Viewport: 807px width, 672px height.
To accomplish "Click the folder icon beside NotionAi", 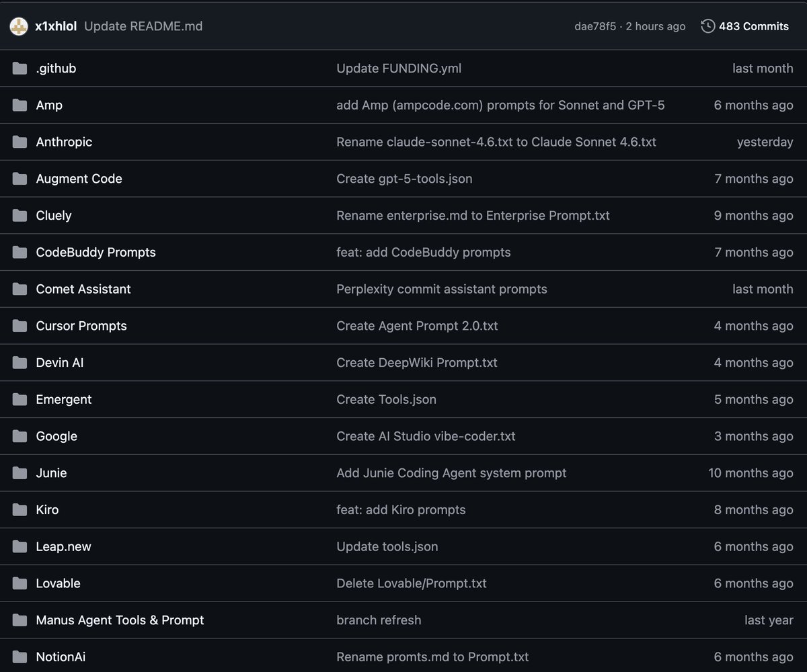I will click(x=20, y=657).
